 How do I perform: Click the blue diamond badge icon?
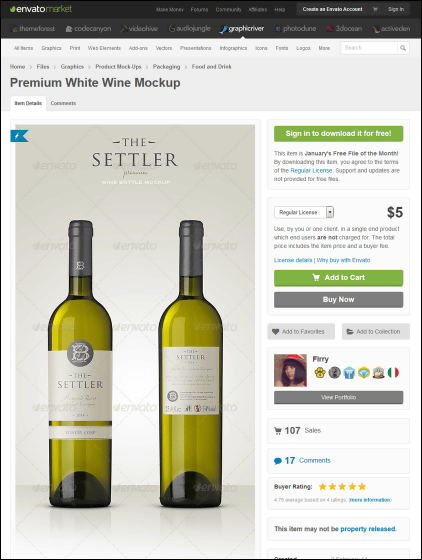coord(364,373)
